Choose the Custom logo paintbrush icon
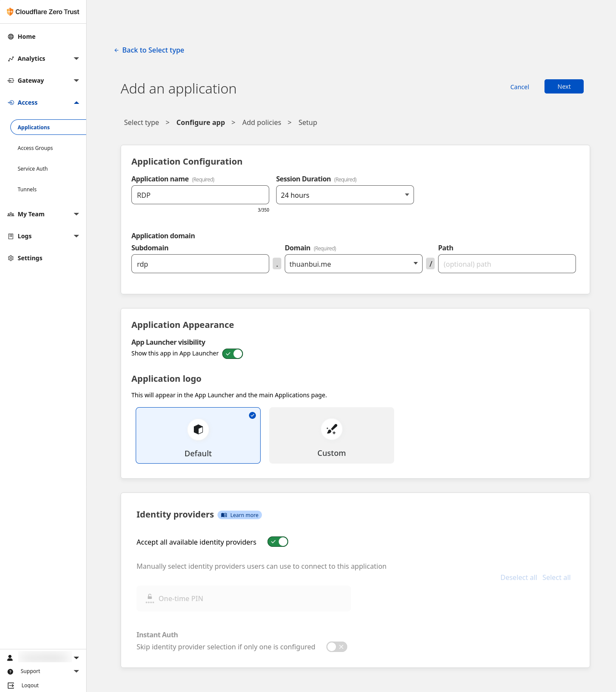The width and height of the screenshot is (616, 692). point(331,430)
